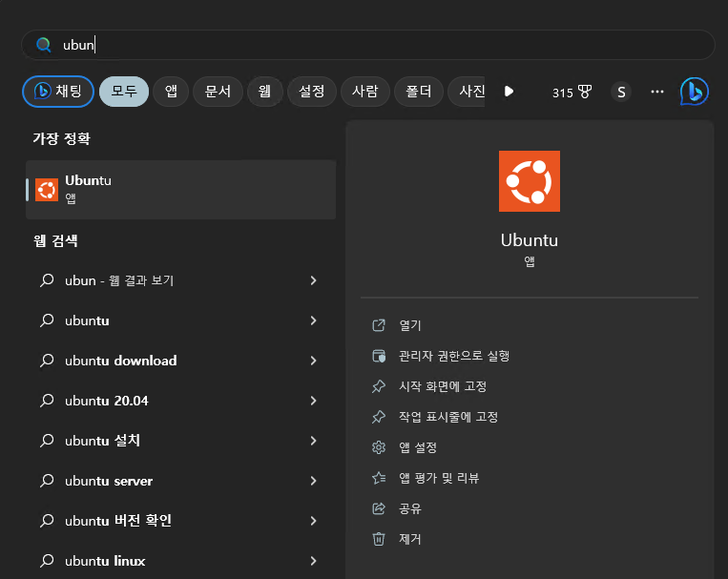The image size is (728, 579).
Task: Expand the chevron next to 'ubuntu 버전 확인'
Action: [313, 521]
